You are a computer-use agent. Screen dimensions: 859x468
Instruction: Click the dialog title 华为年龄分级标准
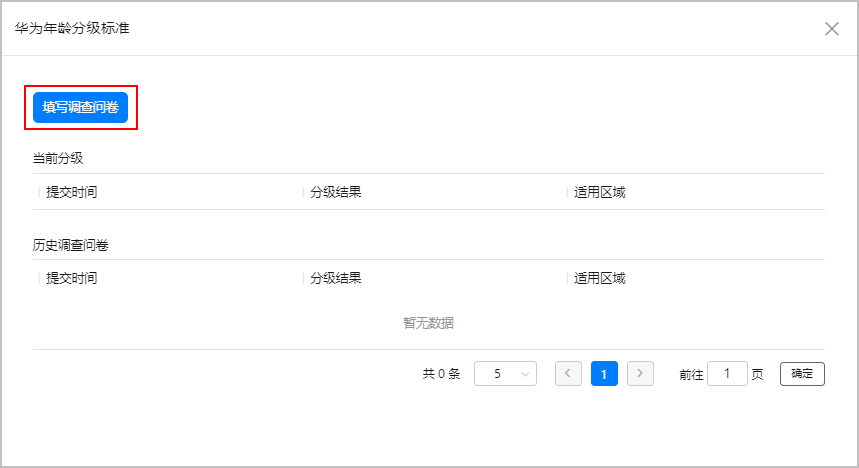coord(71,28)
